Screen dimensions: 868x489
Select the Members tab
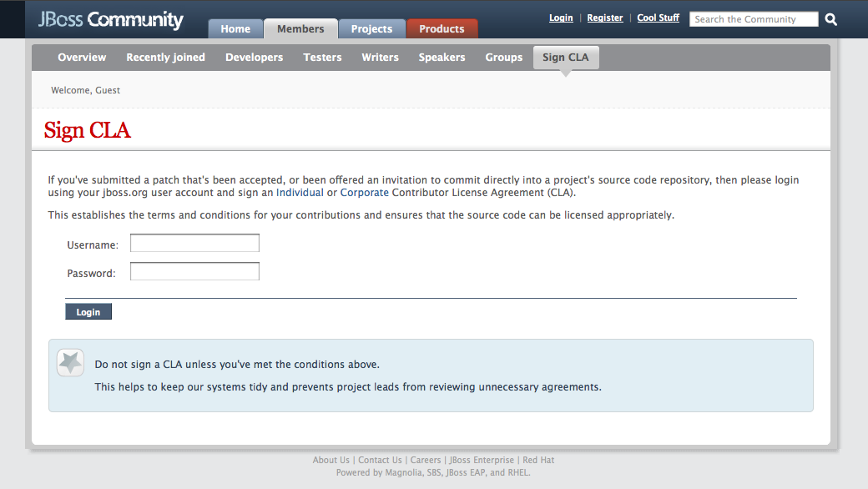click(x=300, y=28)
